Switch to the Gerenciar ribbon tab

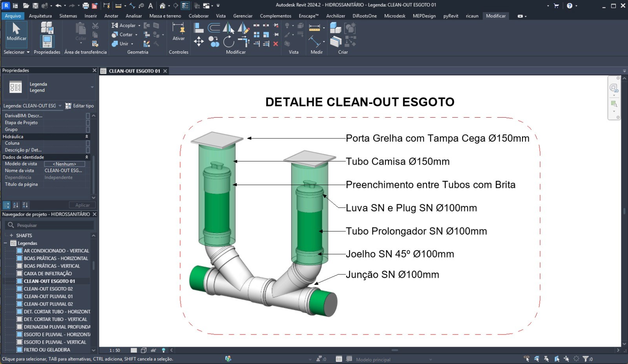coord(243,16)
